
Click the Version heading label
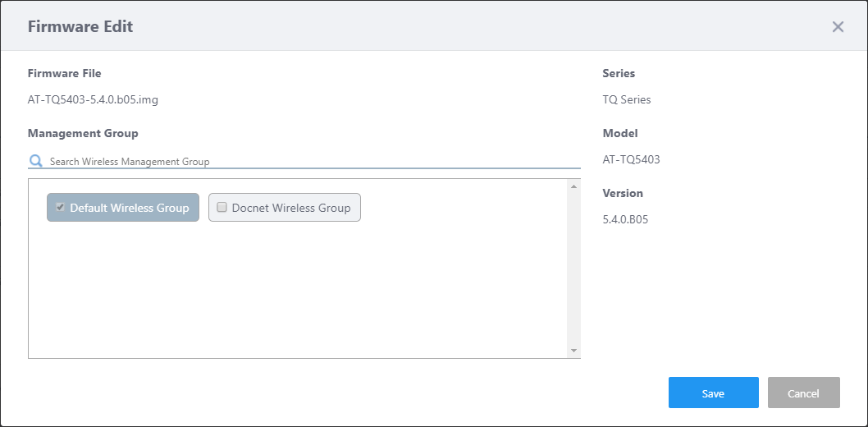(x=623, y=193)
